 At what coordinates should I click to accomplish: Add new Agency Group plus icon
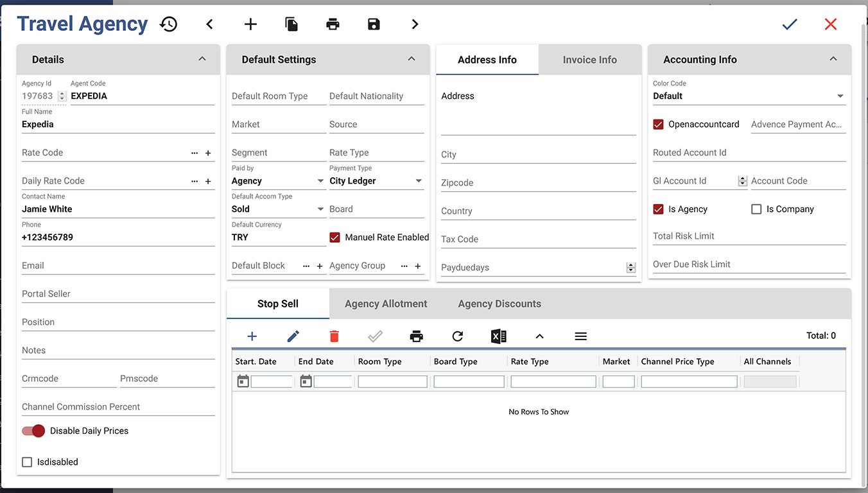(418, 266)
